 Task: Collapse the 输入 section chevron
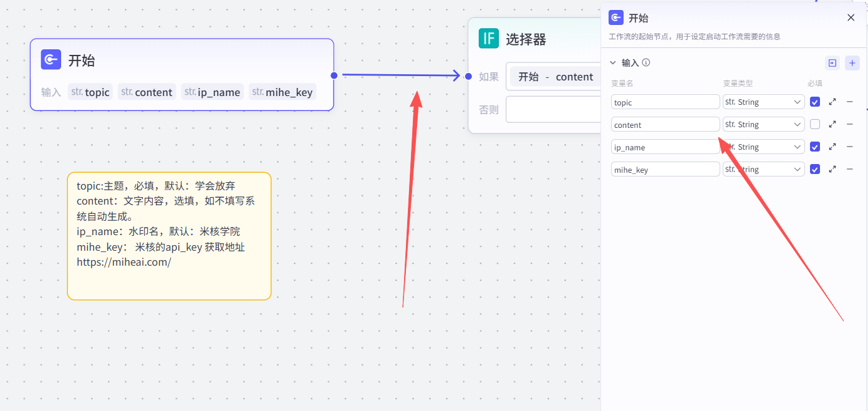pyautogui.click(x=612, y=62)
